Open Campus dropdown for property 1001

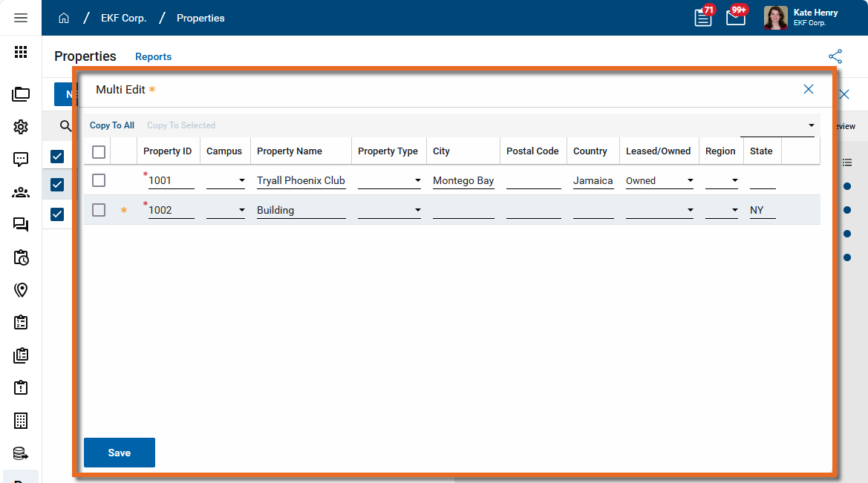click(241, 180)
